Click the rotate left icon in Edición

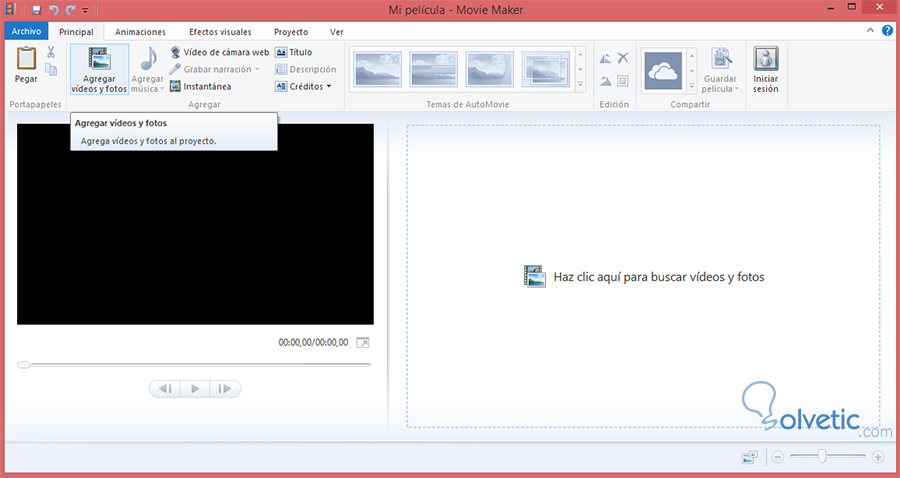click(606, 59)
